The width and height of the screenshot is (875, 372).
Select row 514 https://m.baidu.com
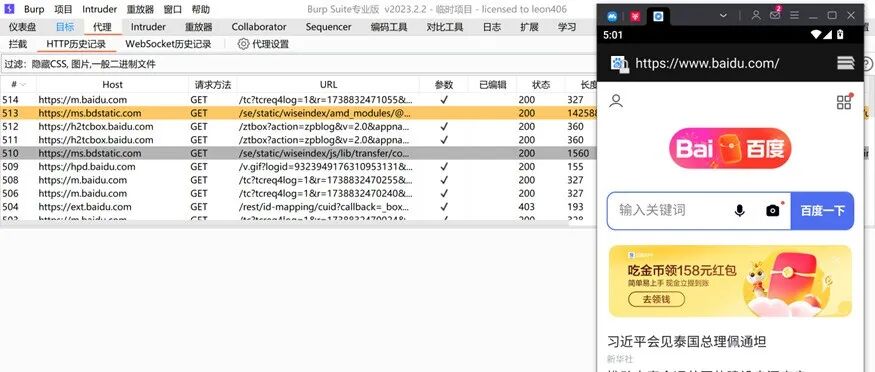[298, 100]
